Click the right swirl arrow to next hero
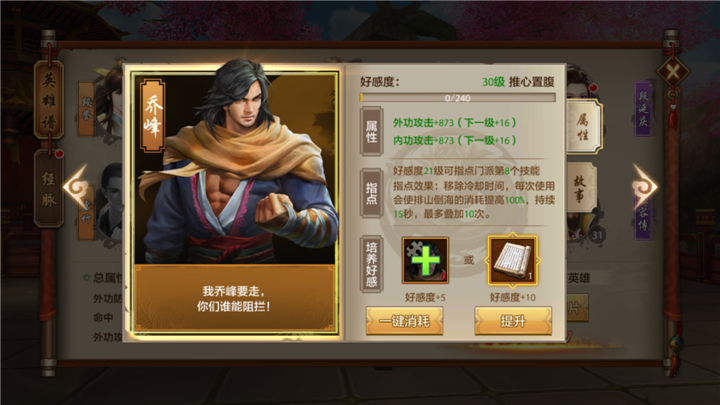The width and height of the screenshot is (720, 405). (644, 186)
